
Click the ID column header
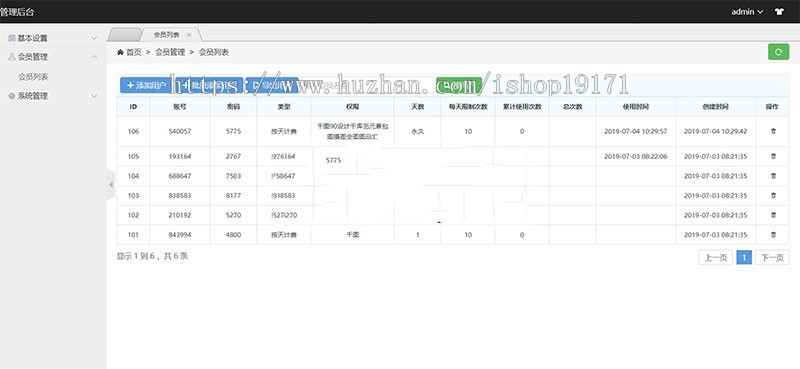[x=133, y=107]
